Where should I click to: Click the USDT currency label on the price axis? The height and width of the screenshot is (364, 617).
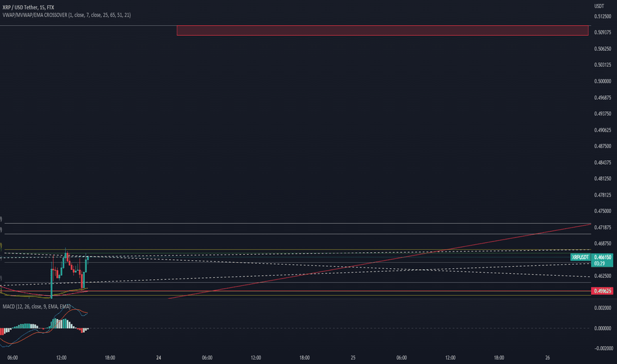[x=599, y=6]
